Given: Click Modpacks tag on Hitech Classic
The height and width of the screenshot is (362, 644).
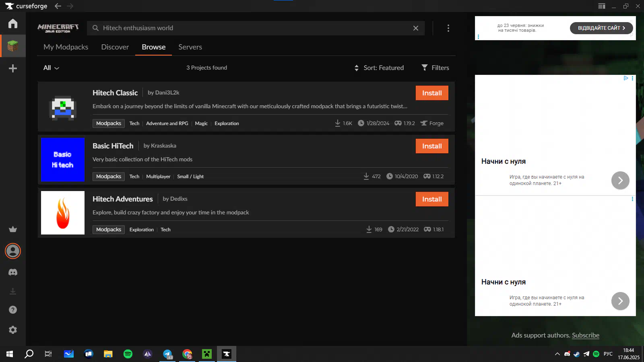Looking at the screenshot, I should point(109,123).
